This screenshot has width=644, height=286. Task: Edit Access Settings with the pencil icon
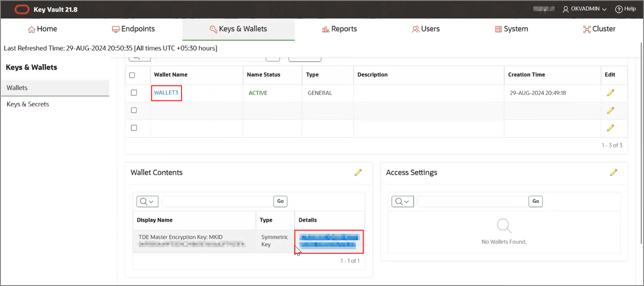[614, 172]
